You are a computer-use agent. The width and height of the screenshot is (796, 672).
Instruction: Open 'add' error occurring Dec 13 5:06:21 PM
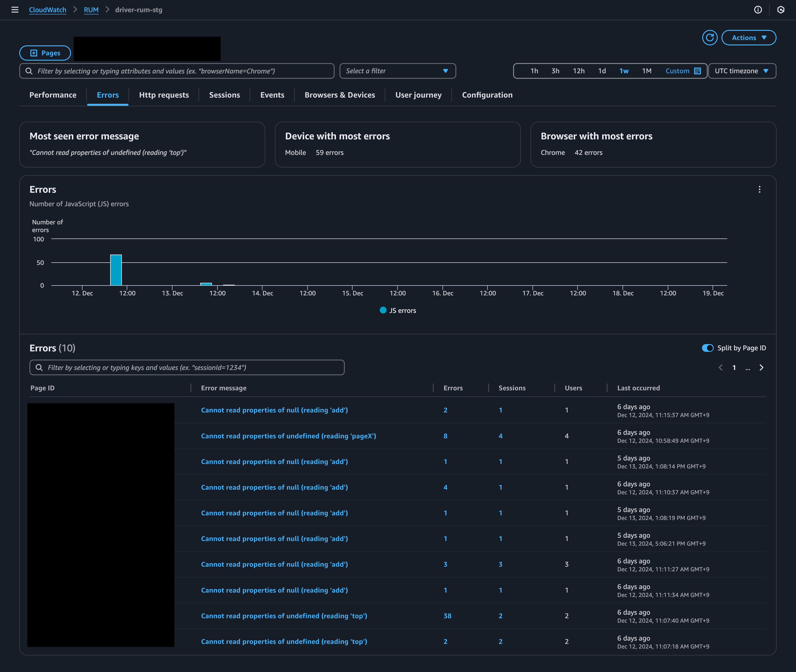click(274, 539)
